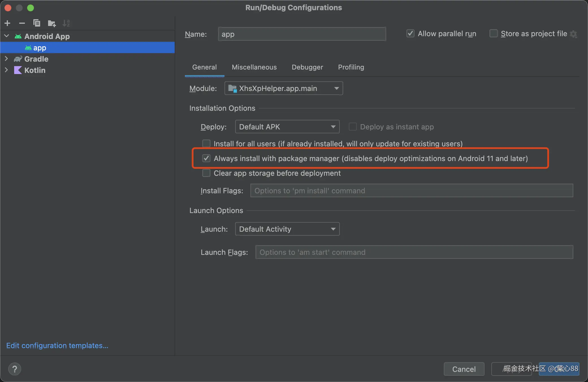This screenshot has height=382, width=588.
Task: Select the app Android configuration item
Action: 40,48
